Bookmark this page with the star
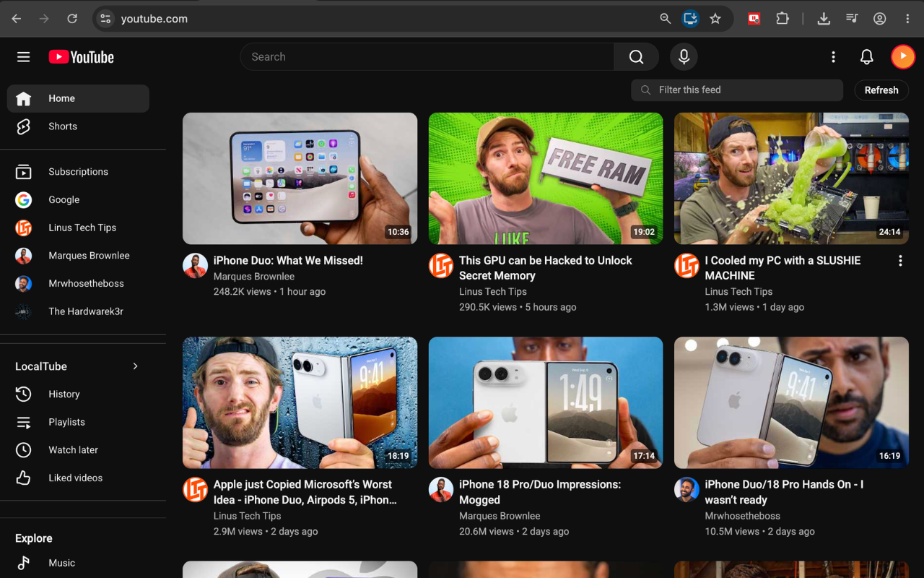This screenshot has height=578, width=924. pos(715,19)
